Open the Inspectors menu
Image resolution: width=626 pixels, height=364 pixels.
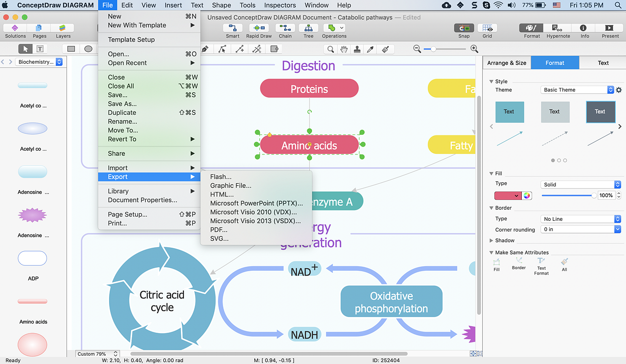click(x=280, y=5)
